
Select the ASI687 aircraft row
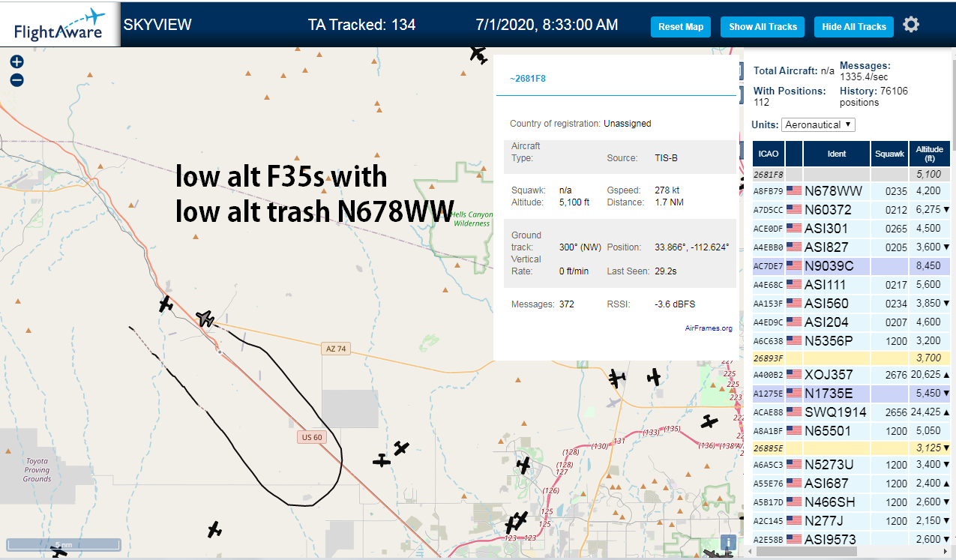pos(853,484)
